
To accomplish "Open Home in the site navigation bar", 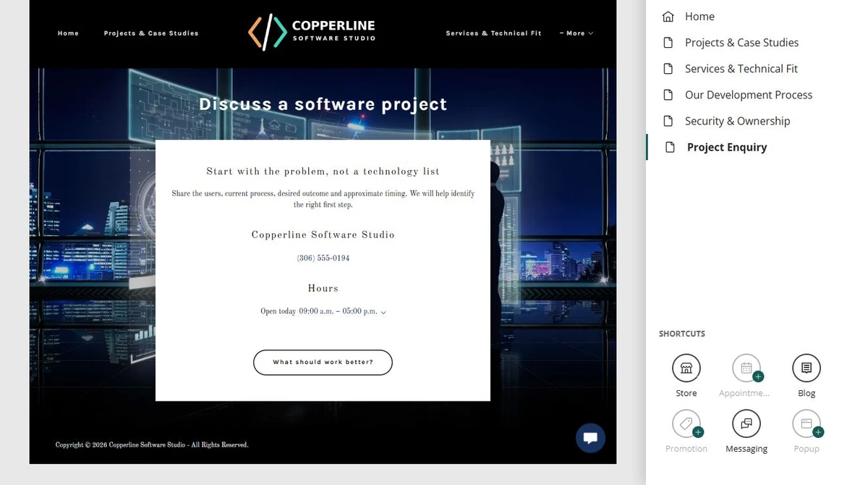I will 68,33.
